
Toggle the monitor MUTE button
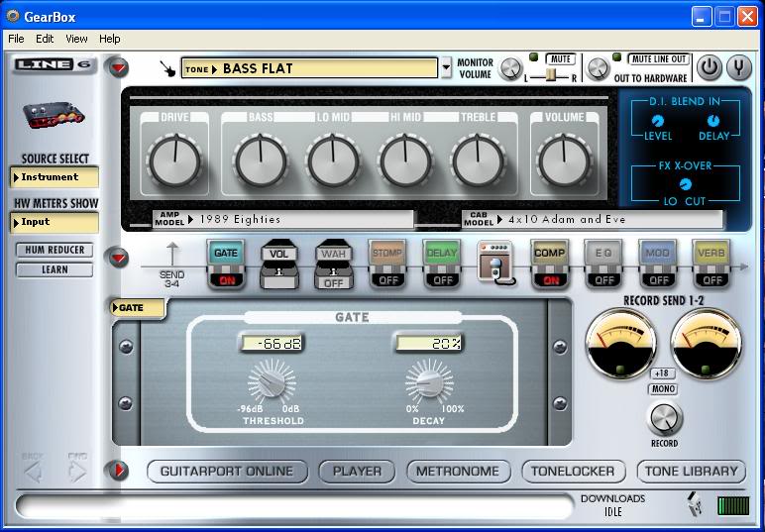(561, 59)
